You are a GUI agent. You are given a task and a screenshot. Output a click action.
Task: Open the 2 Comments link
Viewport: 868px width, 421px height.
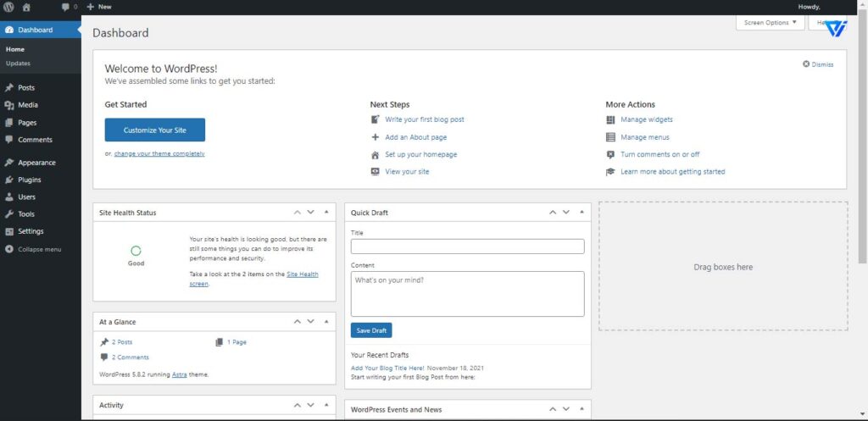(x=130, y=357)
